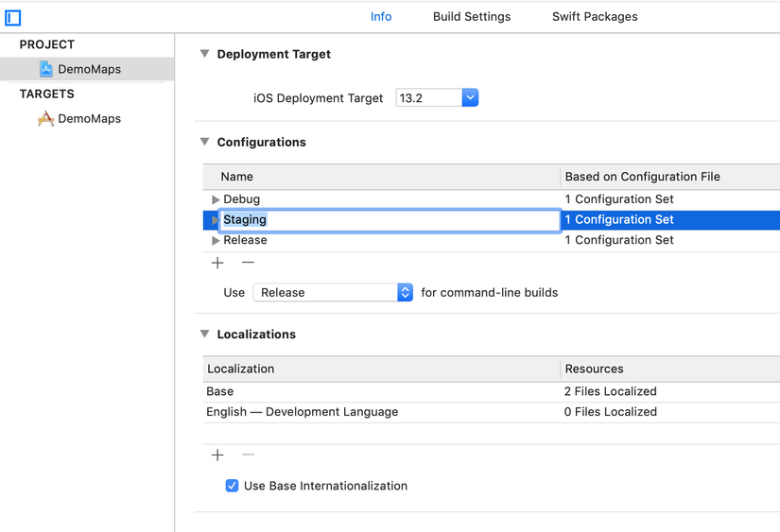Screen dimensions: 780x532
Task: Collapse the Configurations section
Action: (204, 142)
